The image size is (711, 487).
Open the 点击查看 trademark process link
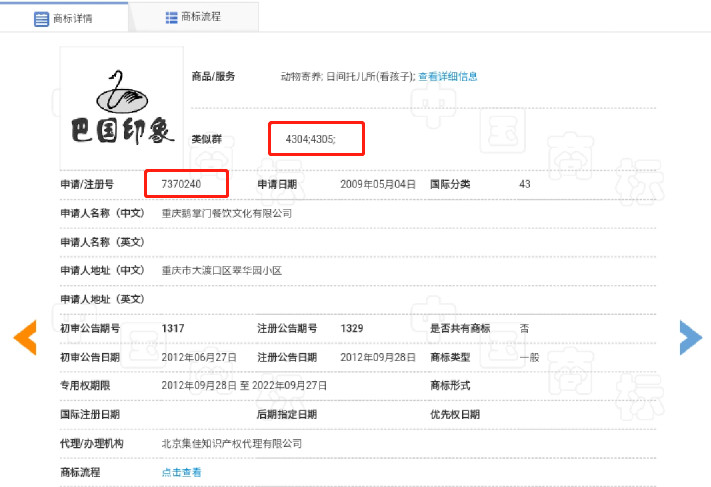[x=181, y=472]
